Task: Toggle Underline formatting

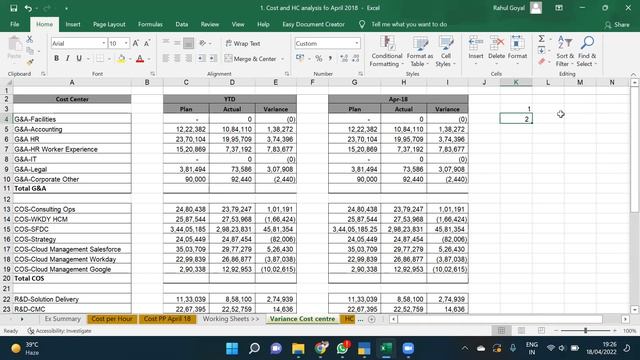Action: coord(79,59)
